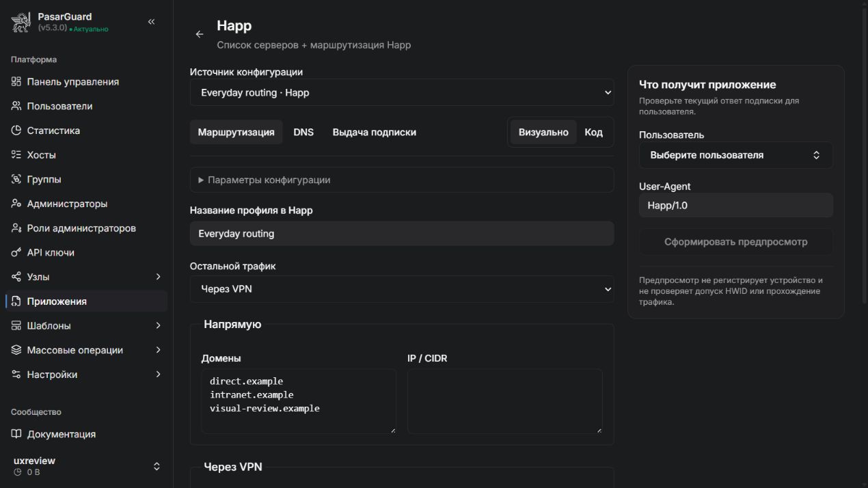
Task: Open Панель управления via its dashboard icon
Action: click(x=16, y=82)
